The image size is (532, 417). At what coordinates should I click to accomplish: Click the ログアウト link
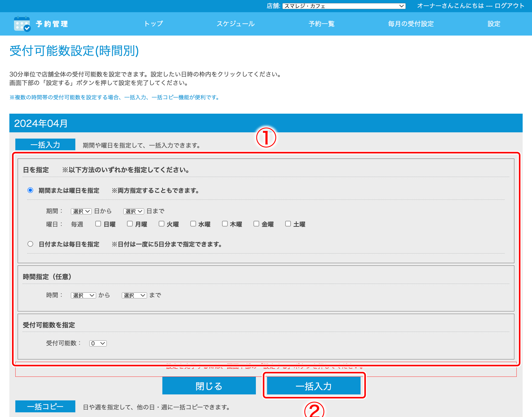[509, 6]
